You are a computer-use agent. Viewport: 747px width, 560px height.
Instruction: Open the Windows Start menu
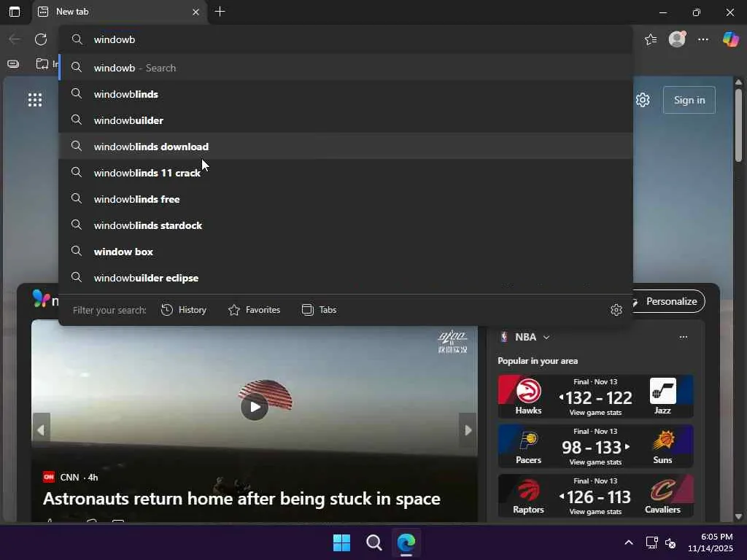coord(341,542)
